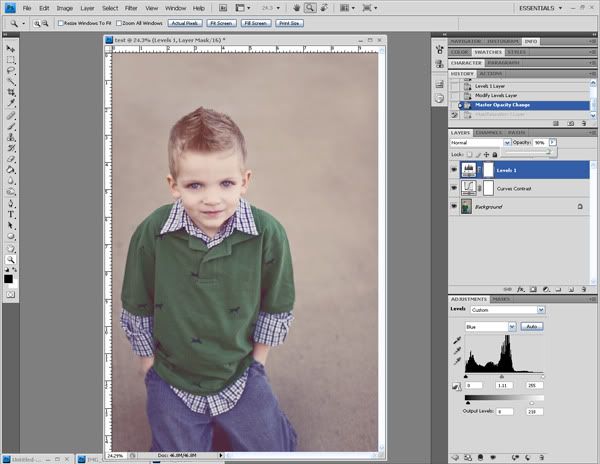Enable Resize Windows To Fit checkbox
The width and height of the screenshot is (600, 464).
tap(61, 22)
